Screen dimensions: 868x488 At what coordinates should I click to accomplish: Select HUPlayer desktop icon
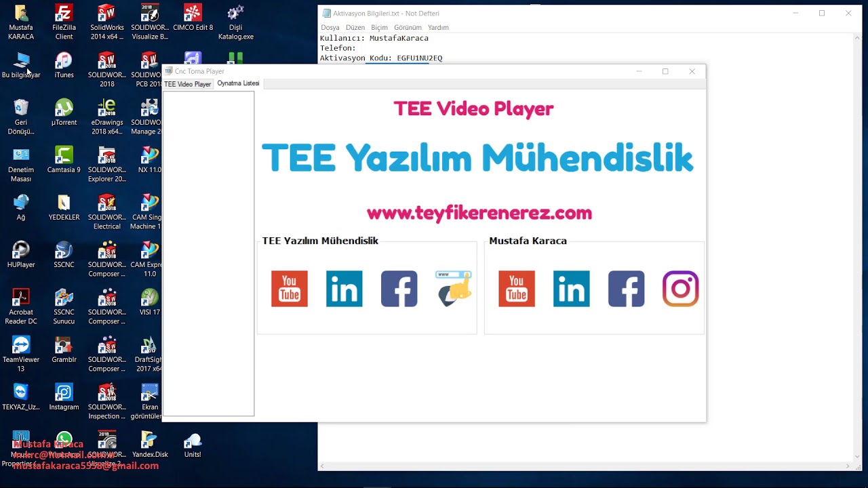click(x=21, y=256)
